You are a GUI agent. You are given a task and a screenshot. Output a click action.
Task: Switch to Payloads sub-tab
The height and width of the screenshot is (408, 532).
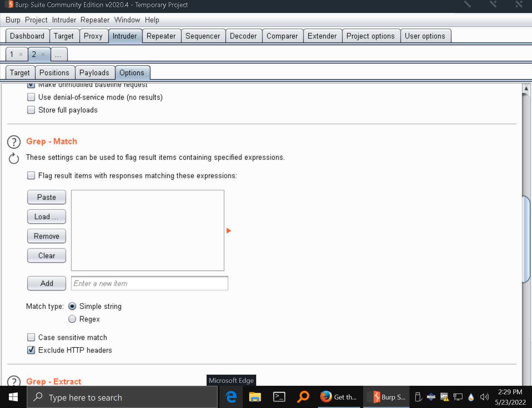point(94,73)
